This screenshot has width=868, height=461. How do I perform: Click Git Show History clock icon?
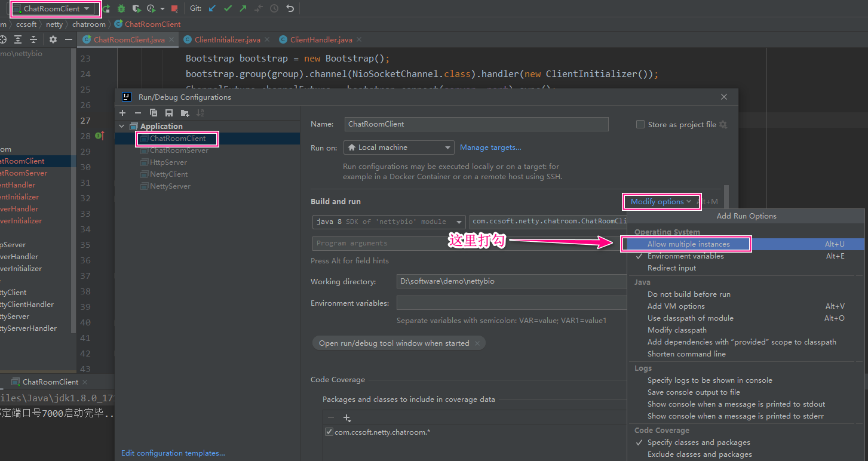(274, 8)
